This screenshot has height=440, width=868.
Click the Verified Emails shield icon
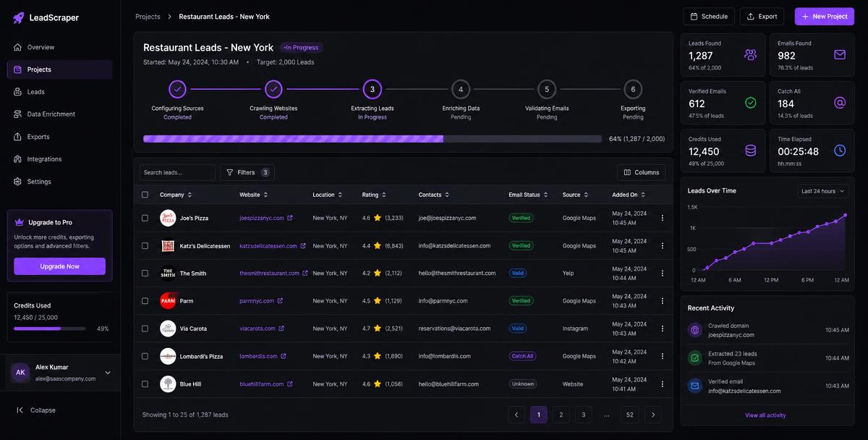click(750, 103)
